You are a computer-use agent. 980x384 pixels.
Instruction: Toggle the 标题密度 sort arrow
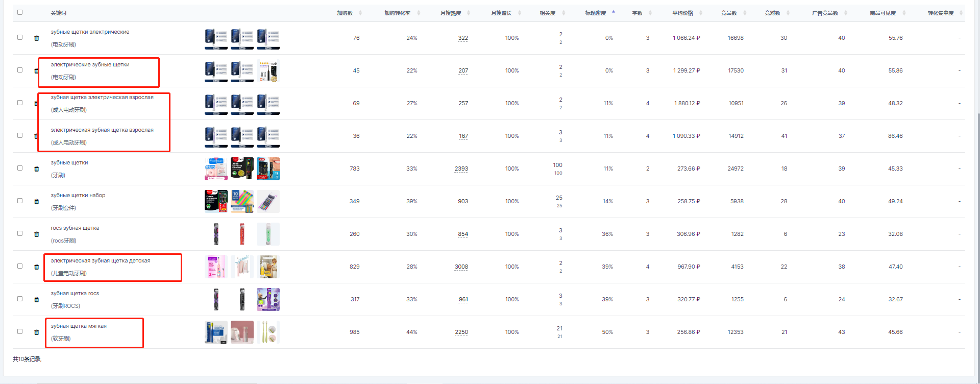[614, 11]
